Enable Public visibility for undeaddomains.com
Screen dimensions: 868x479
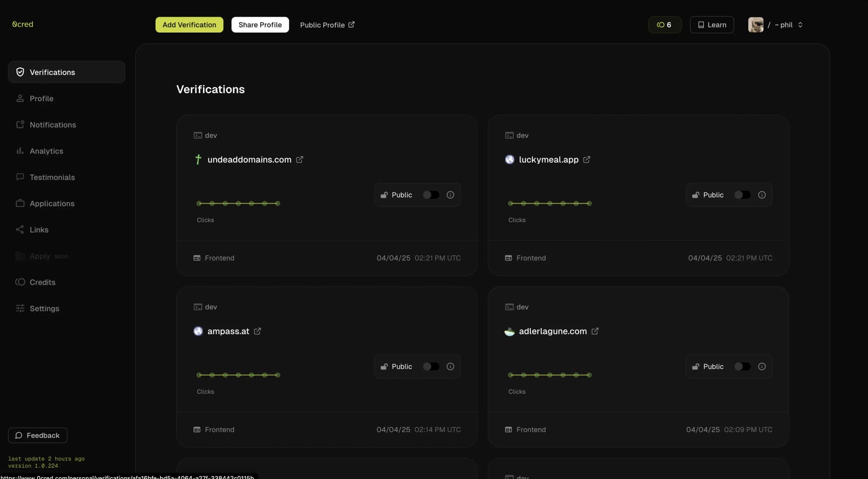[431, 194]
